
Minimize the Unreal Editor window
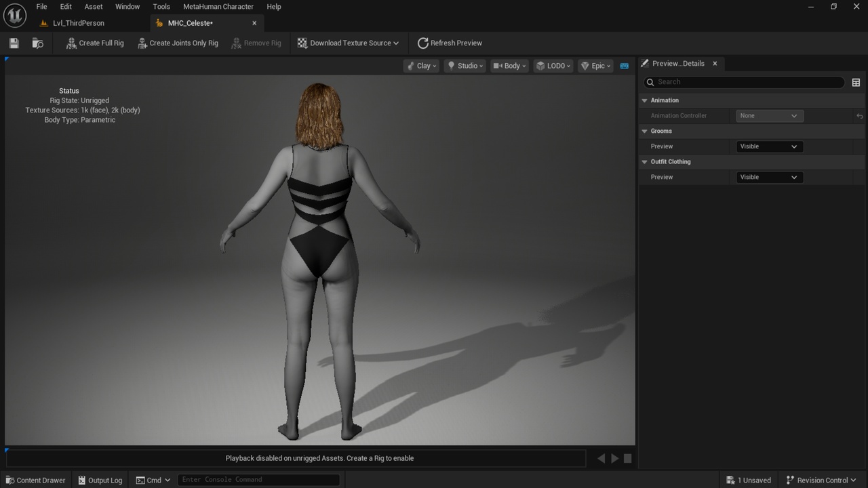(x=811, y=7)
